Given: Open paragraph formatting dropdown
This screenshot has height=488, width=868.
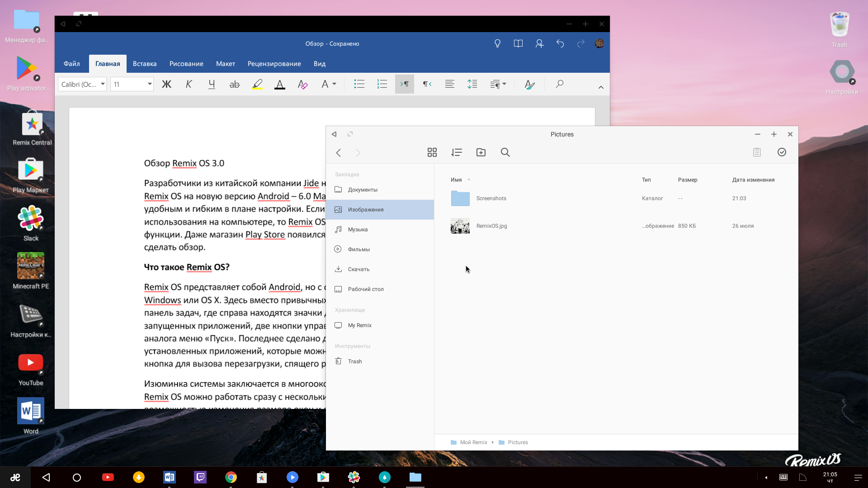Looking at the screenshot, I should 498,84.
